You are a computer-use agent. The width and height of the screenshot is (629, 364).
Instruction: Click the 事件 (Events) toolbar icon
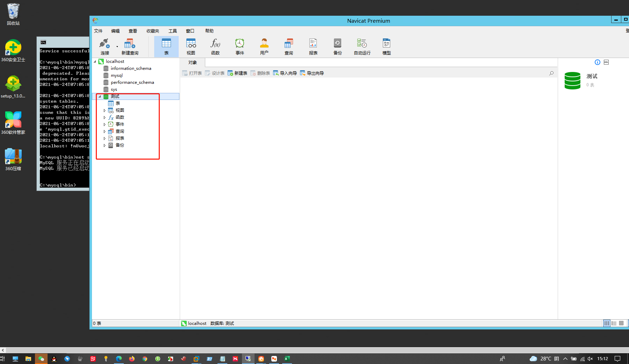240,46
